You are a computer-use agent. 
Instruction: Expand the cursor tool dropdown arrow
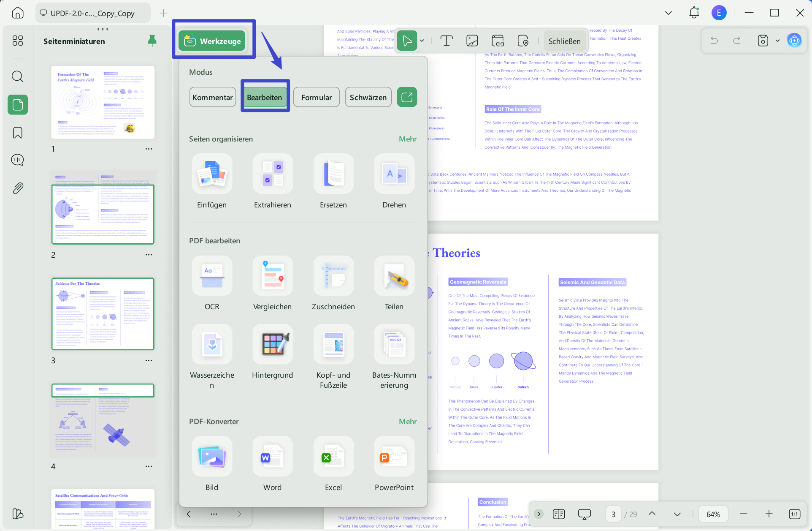click(422, 41)
